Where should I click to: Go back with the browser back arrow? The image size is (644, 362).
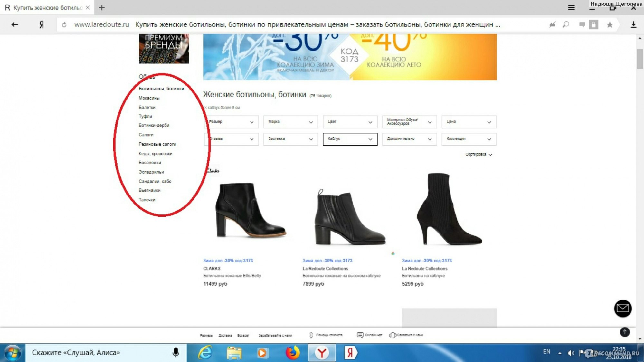click(x=14, y=24)
